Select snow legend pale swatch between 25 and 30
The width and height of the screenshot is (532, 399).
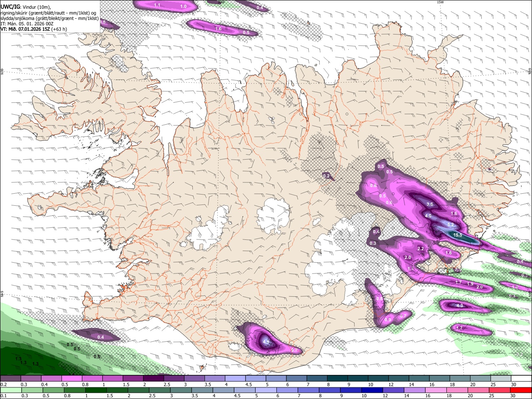coord(501,379)
